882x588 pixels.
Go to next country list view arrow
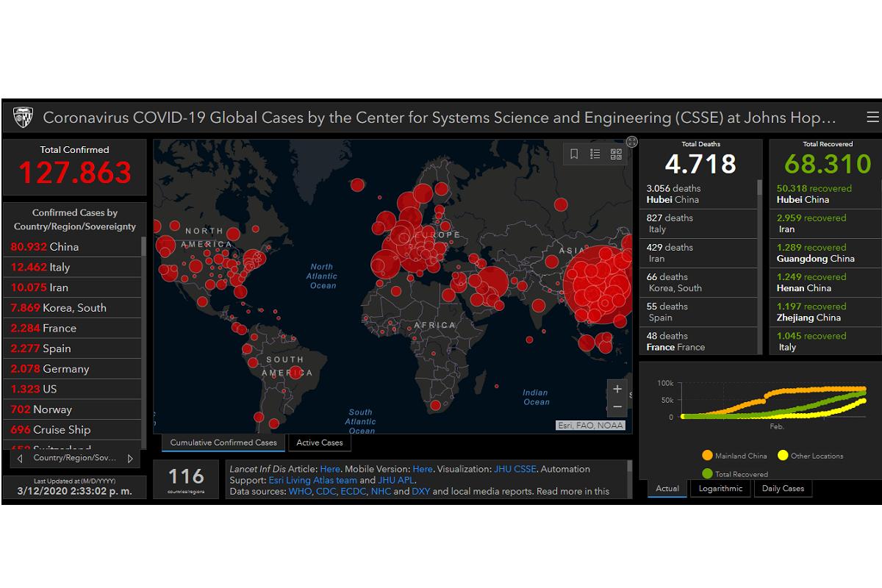pyautogui.click(x=130, y=458)
